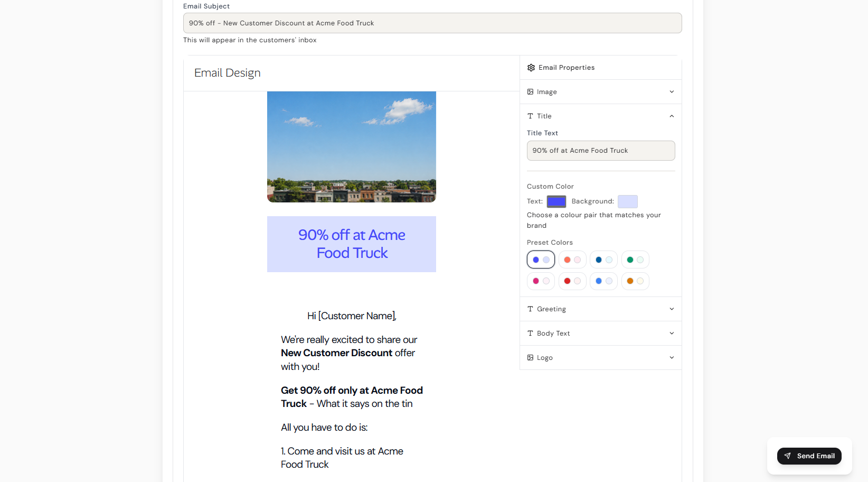Click the sky photo in email preview
868x482 pixels.
[x=352, y=147]
